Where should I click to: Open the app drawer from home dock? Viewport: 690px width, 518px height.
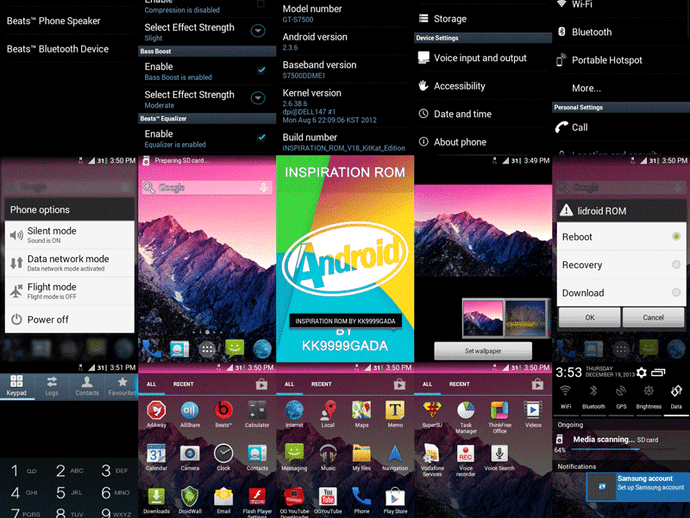point(207,349)
